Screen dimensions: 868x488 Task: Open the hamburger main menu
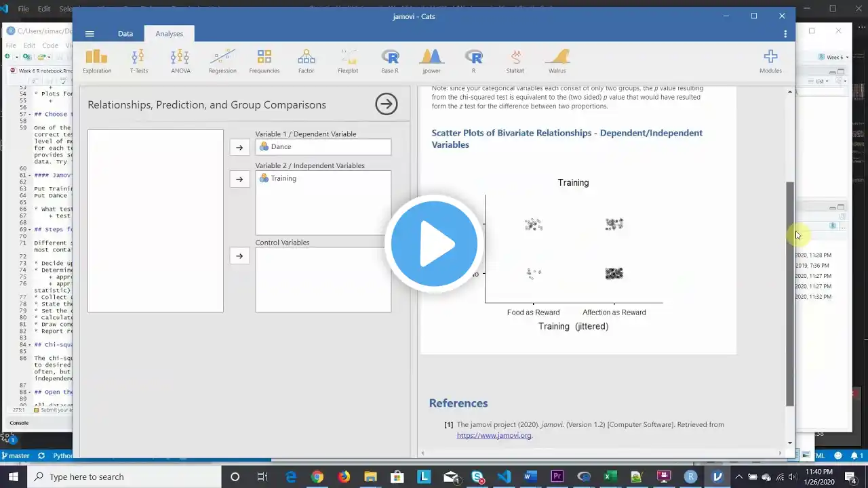click(x=90, y=34)
